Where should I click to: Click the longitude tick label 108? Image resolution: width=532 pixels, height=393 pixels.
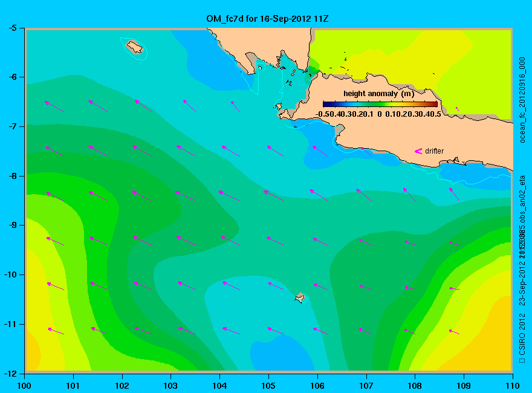pyautogui.click(x=415, y=386)
